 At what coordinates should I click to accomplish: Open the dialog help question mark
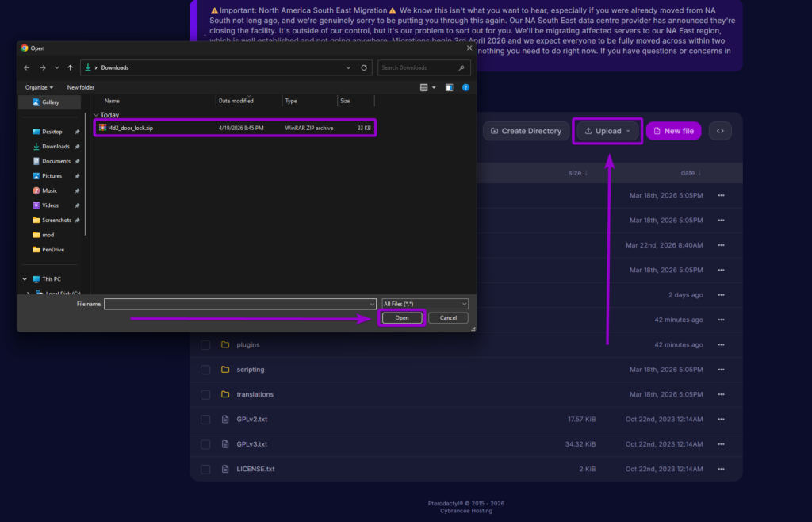point(465,87)
